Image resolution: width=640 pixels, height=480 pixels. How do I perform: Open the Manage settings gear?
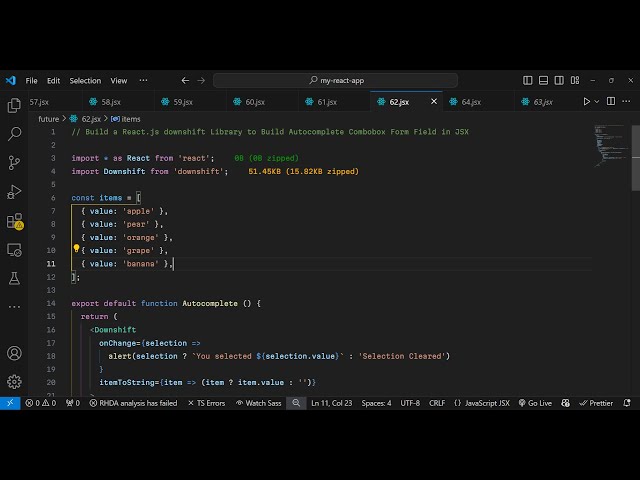14,381
